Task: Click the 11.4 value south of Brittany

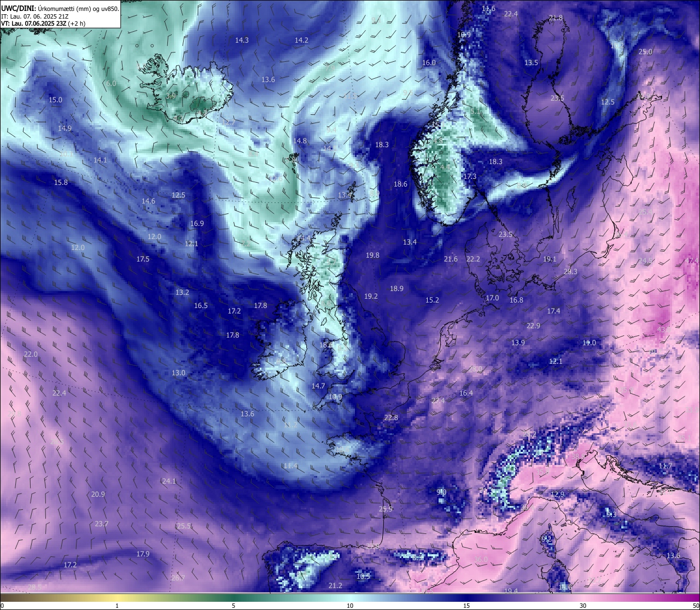Action: click(290, 466)
